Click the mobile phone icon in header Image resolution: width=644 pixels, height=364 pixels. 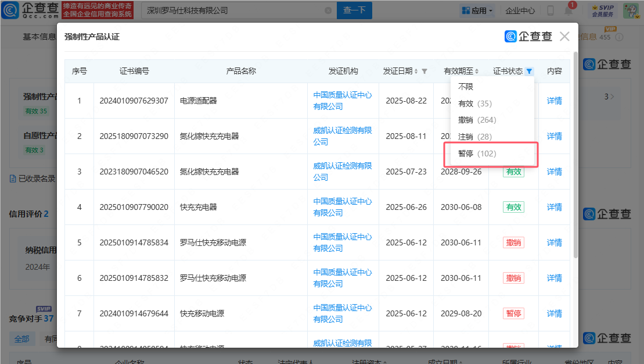coord(550,10)
